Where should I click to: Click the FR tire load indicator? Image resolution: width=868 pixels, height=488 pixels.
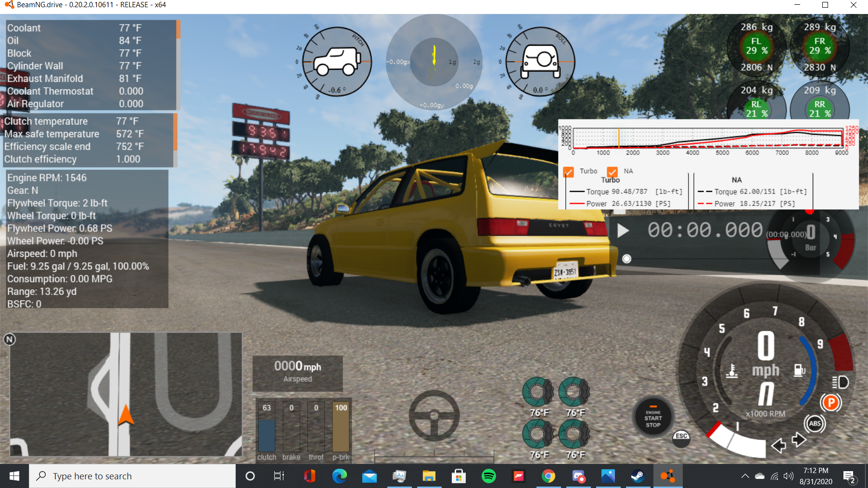click(820, 47)
